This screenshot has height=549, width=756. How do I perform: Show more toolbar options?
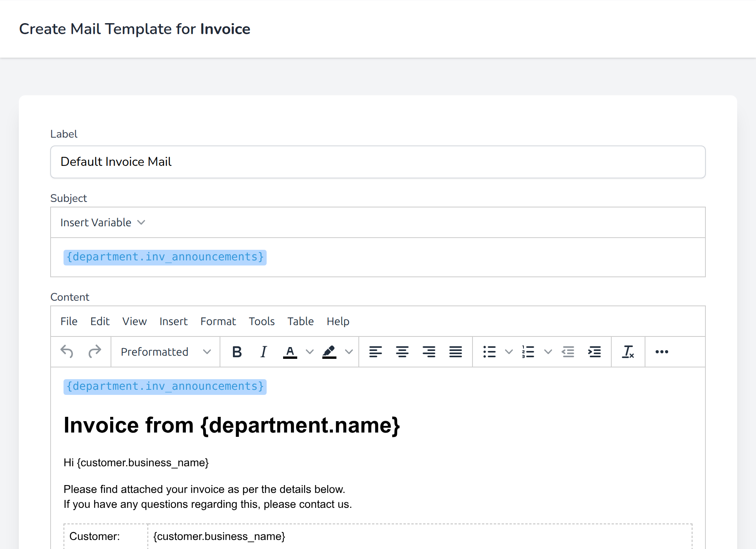pyautogui.click(x=662, y=352)
